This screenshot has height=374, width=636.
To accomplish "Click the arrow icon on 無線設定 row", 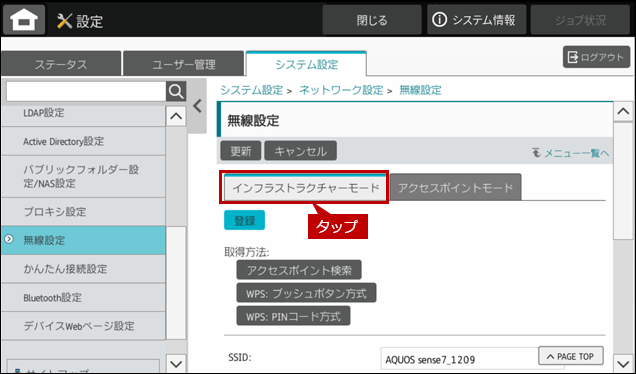I will point(9,239).
